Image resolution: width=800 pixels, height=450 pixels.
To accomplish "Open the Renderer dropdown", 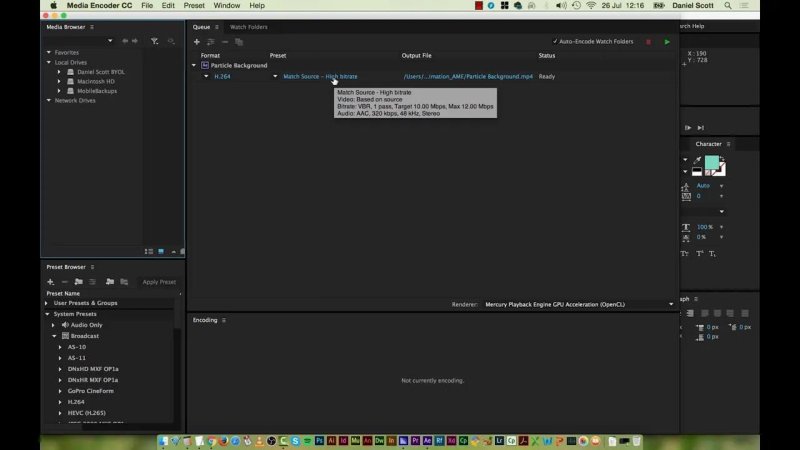I will 671,305.
